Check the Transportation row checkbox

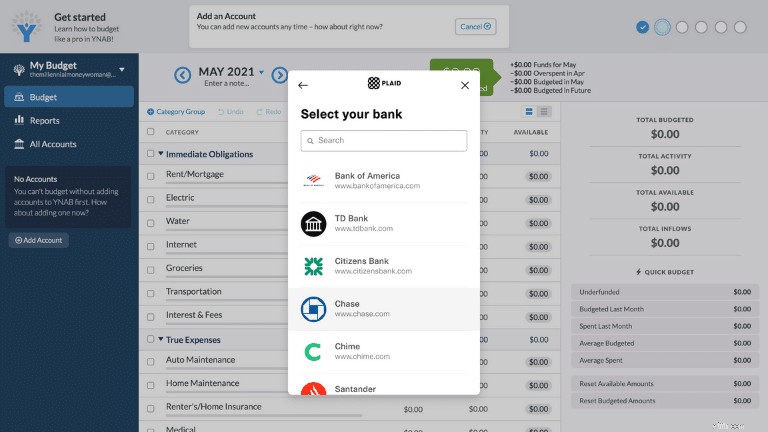pos(150,294)
